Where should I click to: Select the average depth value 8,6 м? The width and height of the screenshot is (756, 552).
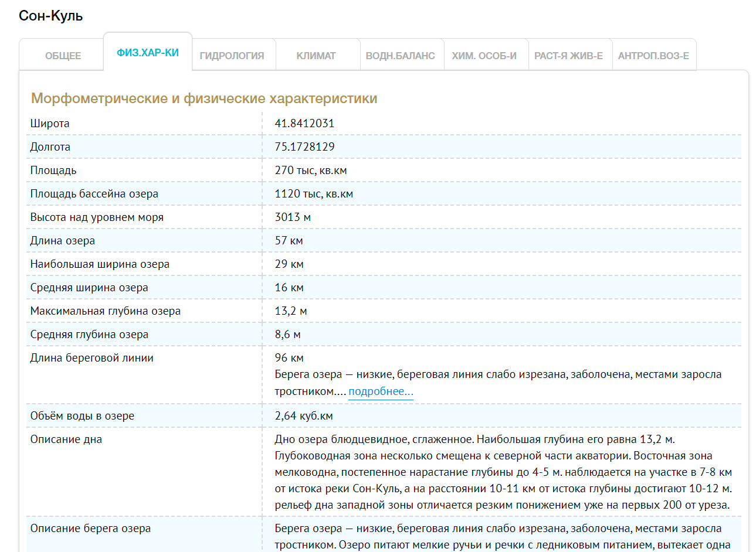[288, 335]
